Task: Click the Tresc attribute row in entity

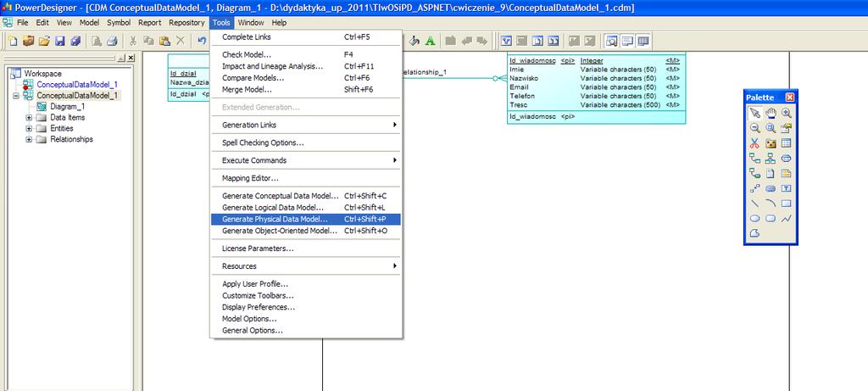Action: coord(596,104)
